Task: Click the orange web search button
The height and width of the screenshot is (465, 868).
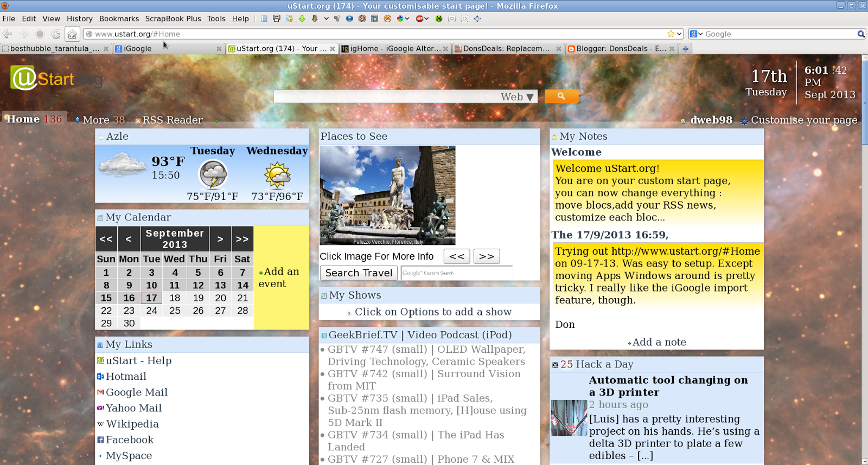Action: 561,96
